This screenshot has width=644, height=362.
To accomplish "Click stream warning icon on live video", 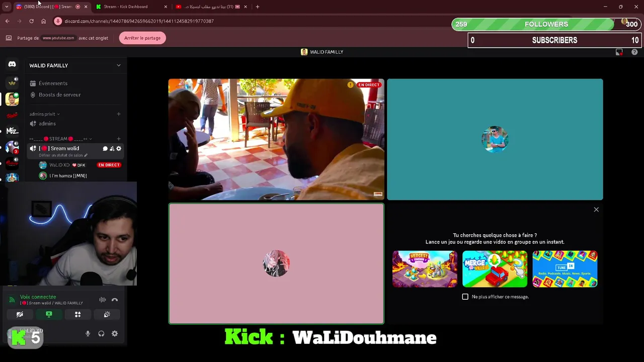I will click(350, 85).
